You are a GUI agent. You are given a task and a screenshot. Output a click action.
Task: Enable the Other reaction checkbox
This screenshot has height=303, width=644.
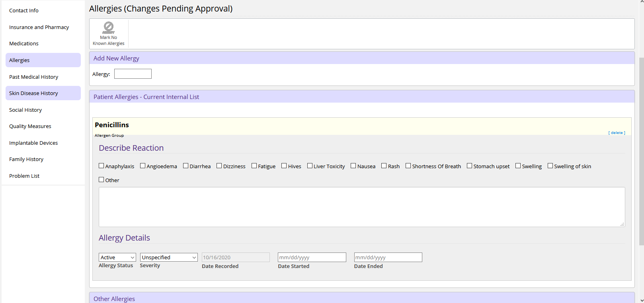101,180
